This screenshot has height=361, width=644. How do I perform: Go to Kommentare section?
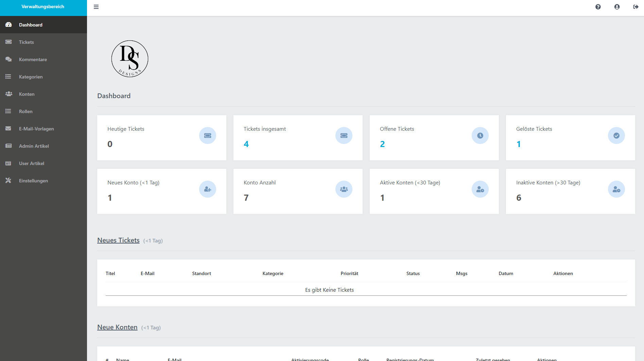point(33,59)
